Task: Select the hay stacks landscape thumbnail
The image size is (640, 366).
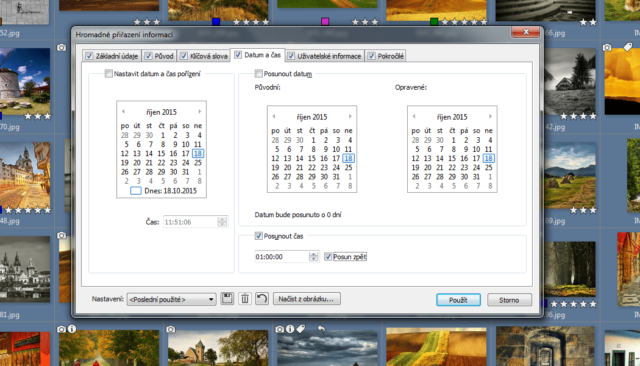Action: [x=570, y=175]
